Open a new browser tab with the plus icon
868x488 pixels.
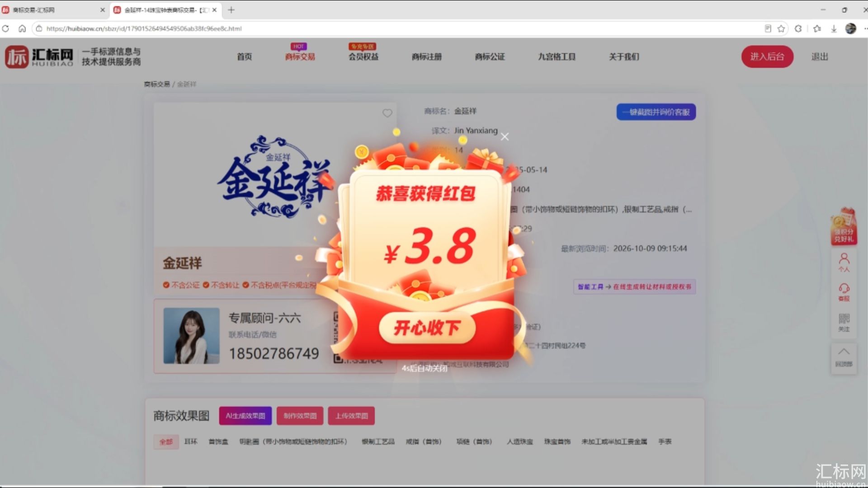point(231,10)
